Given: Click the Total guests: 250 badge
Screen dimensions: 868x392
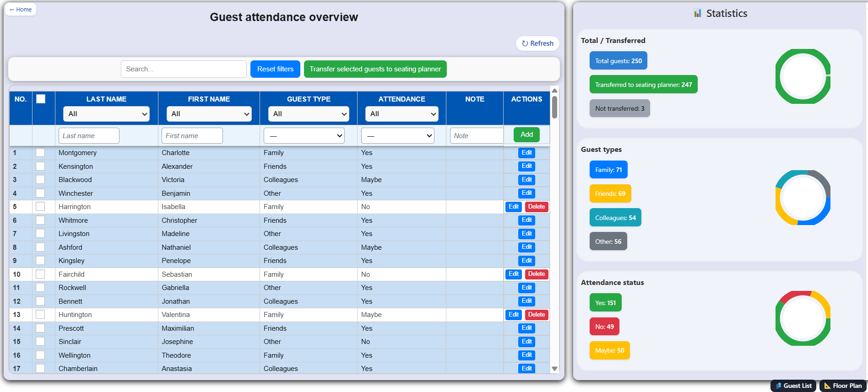Looking at the screenshot, I should tap(618, 61).
